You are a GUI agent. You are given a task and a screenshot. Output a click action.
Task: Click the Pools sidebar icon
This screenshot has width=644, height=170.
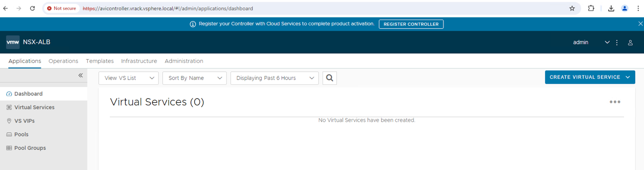9,135
